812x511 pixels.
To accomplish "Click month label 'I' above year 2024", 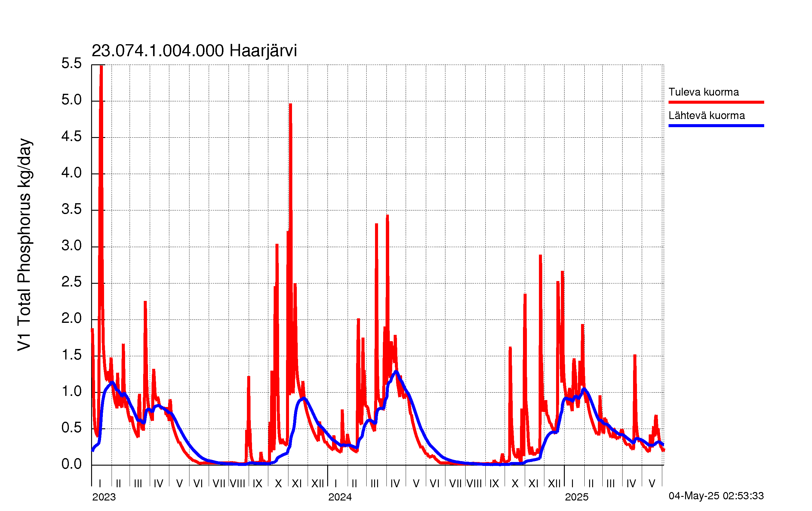I will click(x=336, y=483).
